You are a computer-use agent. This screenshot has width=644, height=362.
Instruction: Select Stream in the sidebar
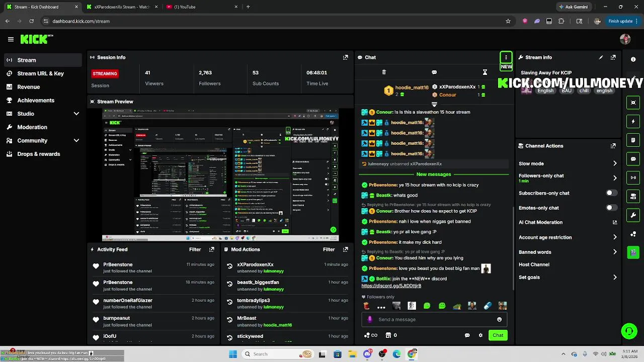click(43, 60)
